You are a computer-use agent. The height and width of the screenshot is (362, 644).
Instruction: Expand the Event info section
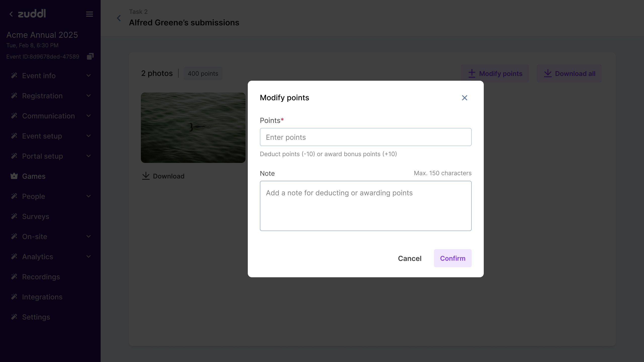pos(88,75)
